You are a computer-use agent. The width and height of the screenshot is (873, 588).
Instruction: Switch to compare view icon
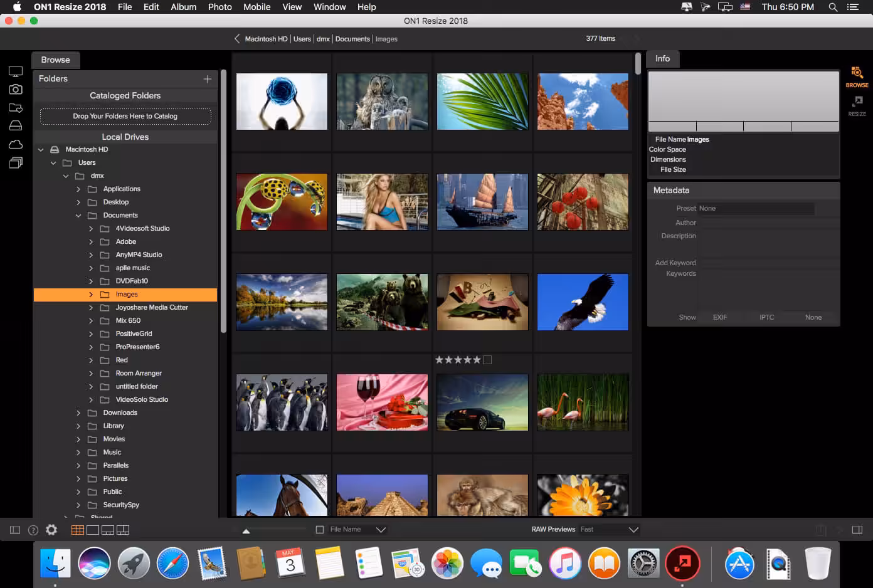click(x=123, y=530)
